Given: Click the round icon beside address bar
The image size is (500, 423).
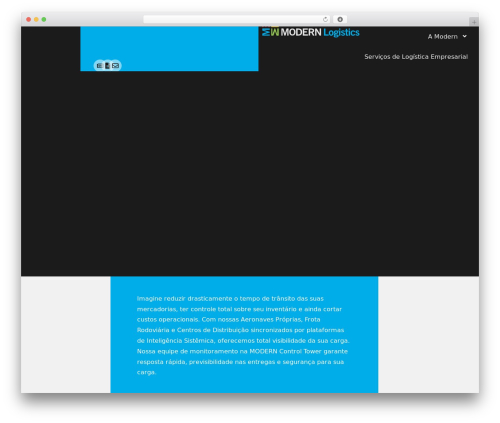Looking at the screenshot, I should pos(340,19).
